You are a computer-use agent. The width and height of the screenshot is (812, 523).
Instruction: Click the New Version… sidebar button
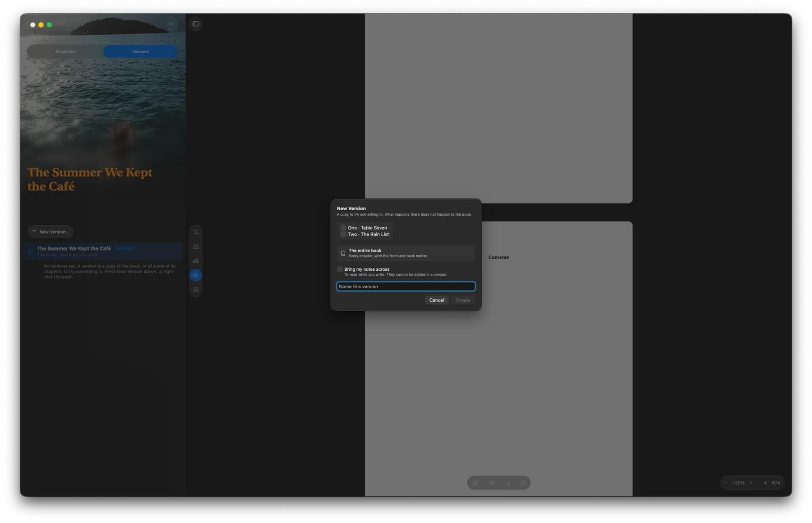(51, 232)
